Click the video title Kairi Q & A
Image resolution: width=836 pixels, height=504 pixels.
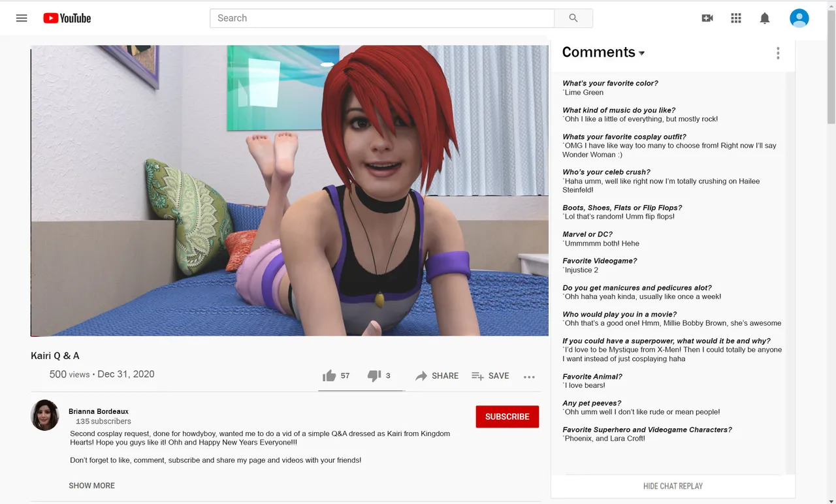pos(55,356)
